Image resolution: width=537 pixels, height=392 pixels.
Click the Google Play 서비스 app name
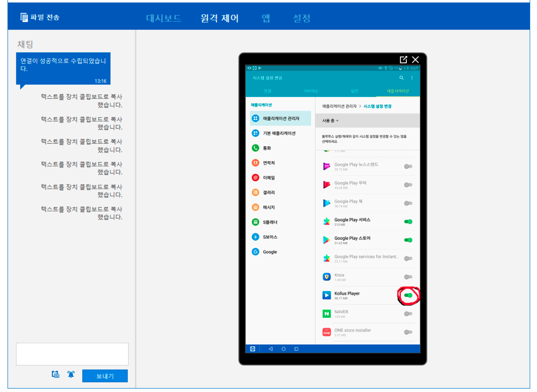click(352, 220)
